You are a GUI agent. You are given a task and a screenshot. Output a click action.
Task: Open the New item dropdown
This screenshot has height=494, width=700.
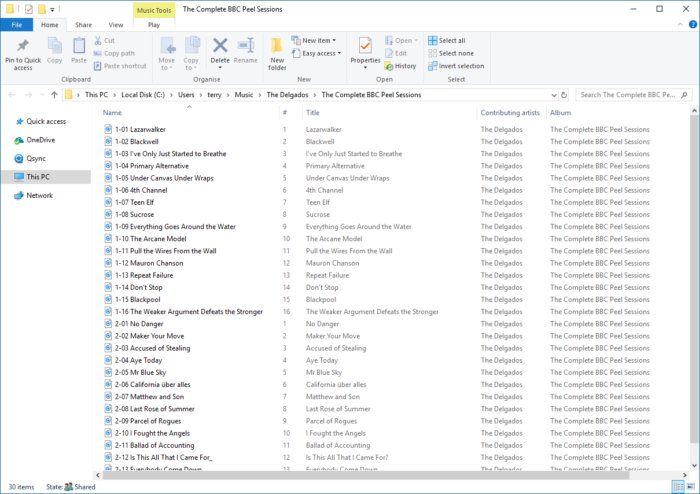tap(313, 41)
